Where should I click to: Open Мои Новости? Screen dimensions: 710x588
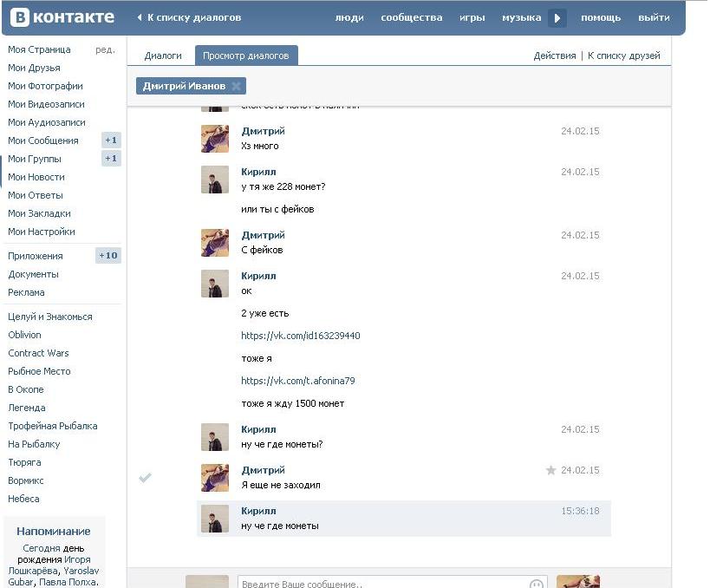click(x=36, y=177)
